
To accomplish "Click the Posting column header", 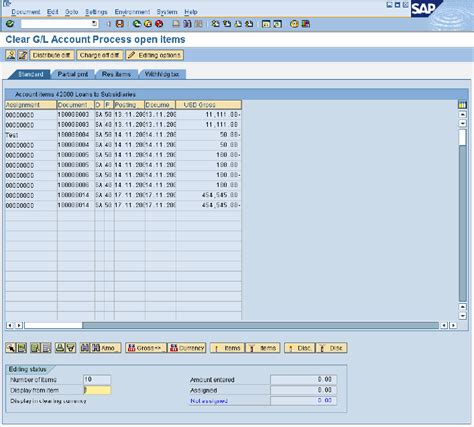I will point(129,105).
